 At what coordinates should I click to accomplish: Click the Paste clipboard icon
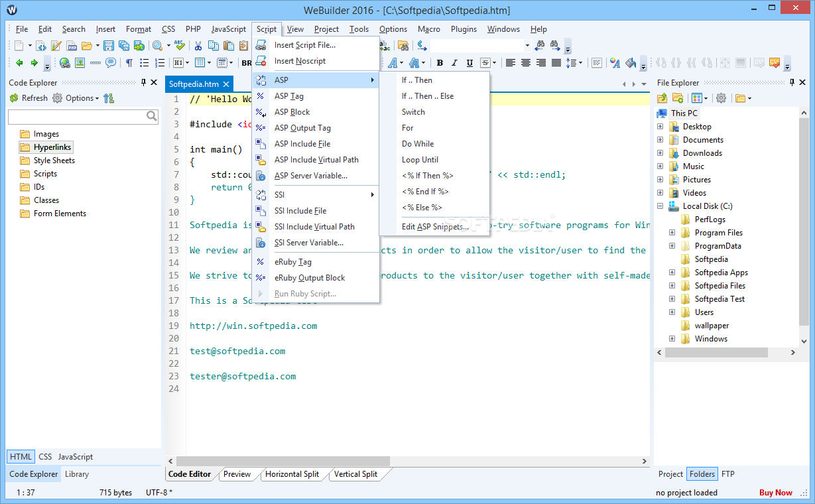tap(229, 46)
